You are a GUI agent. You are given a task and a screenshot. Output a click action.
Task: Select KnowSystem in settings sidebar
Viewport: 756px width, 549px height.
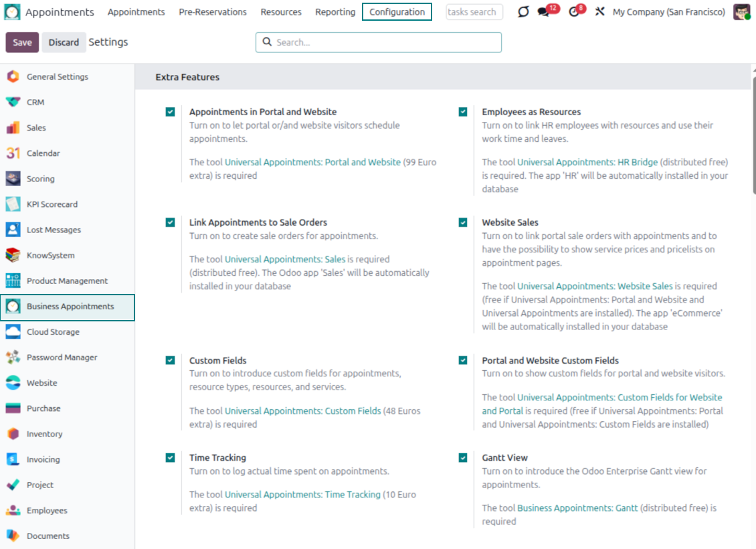50,255
